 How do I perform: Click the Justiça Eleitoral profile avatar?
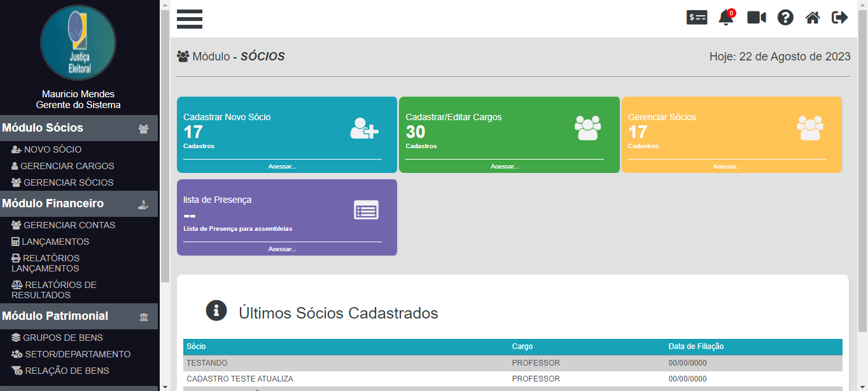[x=78, y=43]
